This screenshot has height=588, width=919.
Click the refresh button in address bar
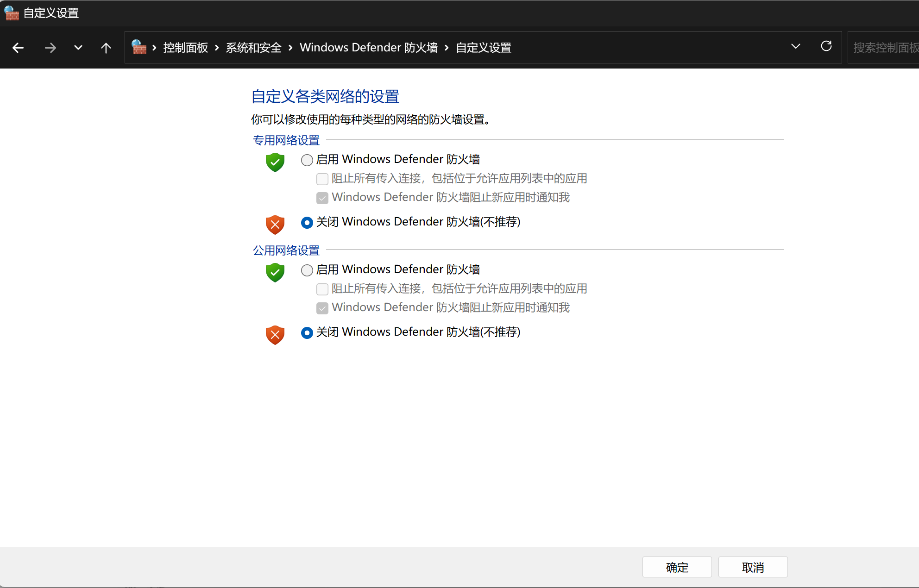[826, 46]
